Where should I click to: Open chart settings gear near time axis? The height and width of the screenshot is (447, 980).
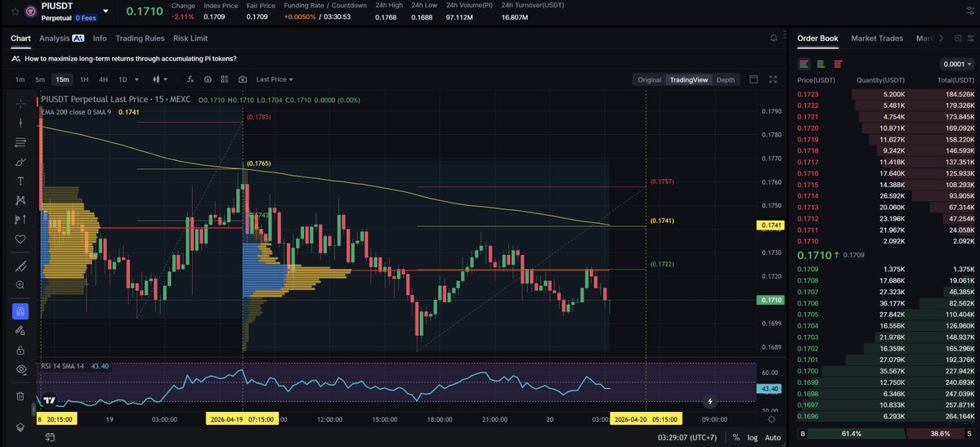point(772,419)
